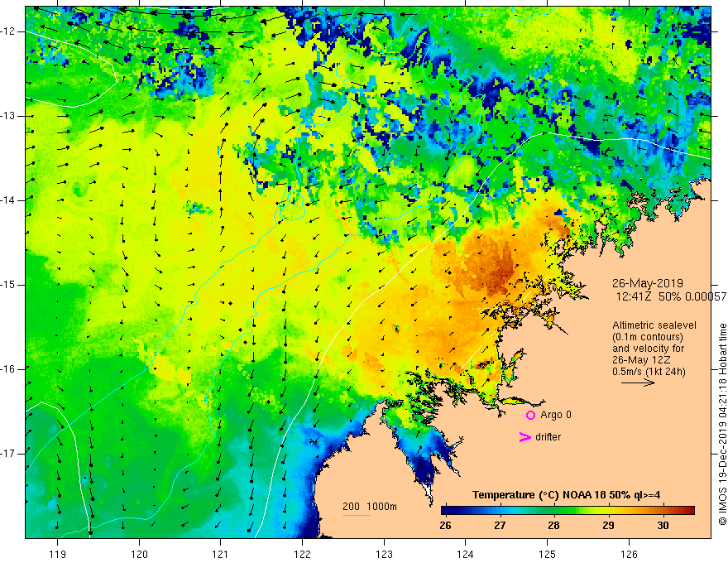728x563 pixels.
Task: Click the 30 value on temperature scale
Action: [663, 526]
